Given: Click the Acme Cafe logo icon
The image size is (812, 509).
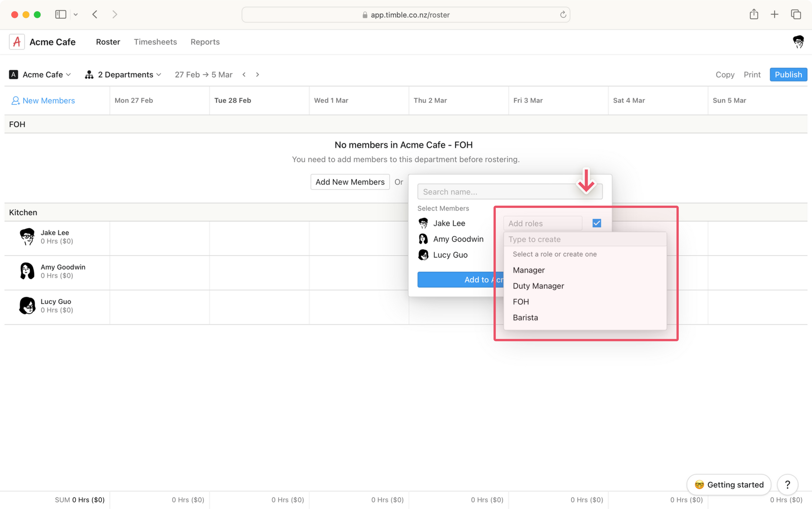Looking at the screenshot, I should click(x=16, y=42).
